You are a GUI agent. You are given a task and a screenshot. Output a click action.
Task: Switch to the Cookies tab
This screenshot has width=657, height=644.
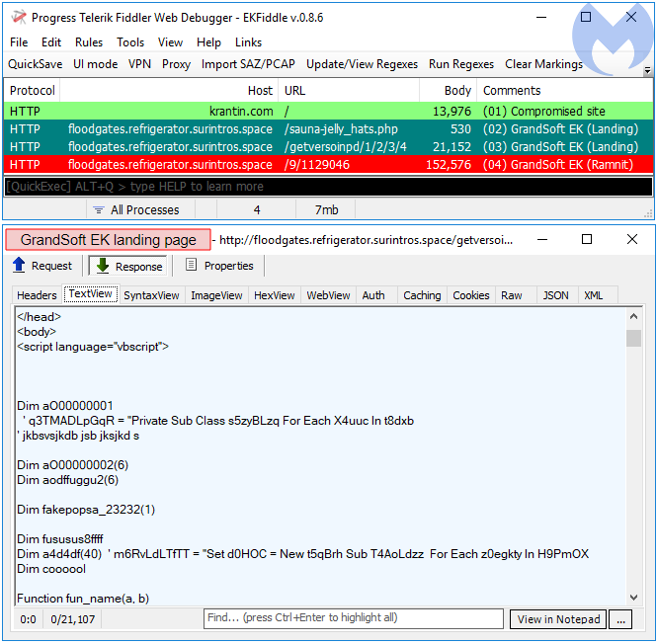point(471,295)
